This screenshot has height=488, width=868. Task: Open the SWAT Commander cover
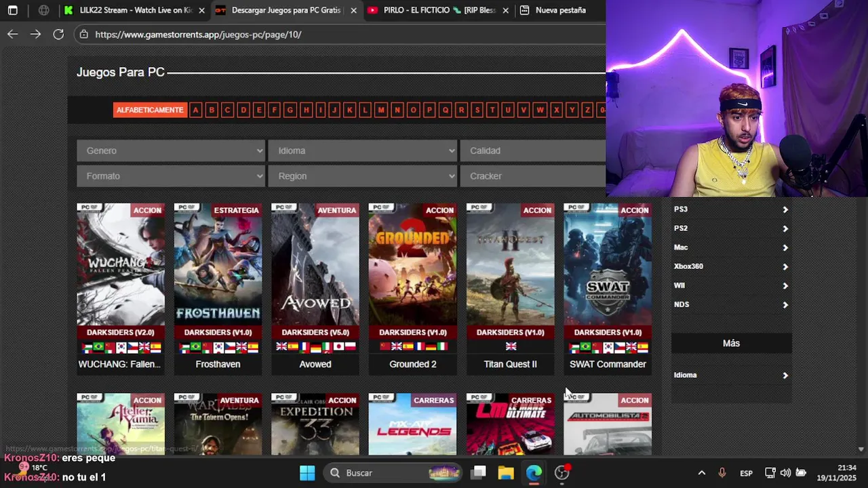[608, 264]
